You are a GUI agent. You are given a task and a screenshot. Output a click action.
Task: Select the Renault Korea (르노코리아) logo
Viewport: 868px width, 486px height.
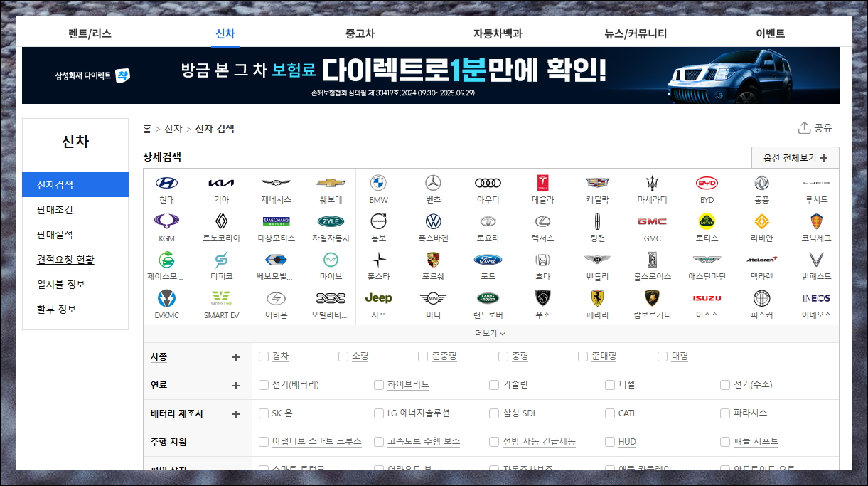click(221, 221)
